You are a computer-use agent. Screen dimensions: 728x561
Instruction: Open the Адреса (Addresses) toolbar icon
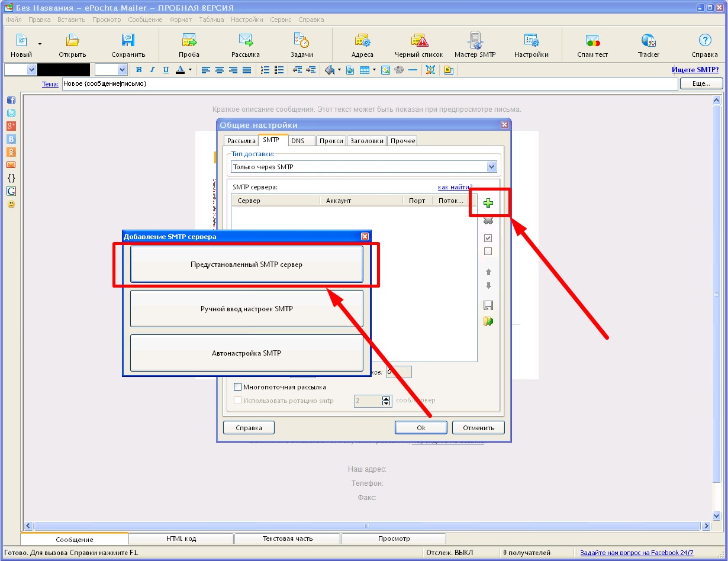pyautogui.click(x=362, y=41)
